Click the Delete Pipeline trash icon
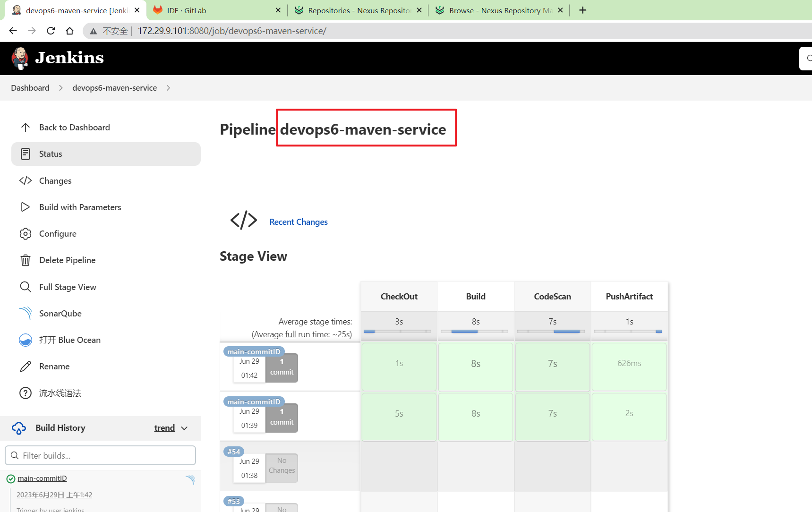Screen dimensions: 812x512 (26, 260)
